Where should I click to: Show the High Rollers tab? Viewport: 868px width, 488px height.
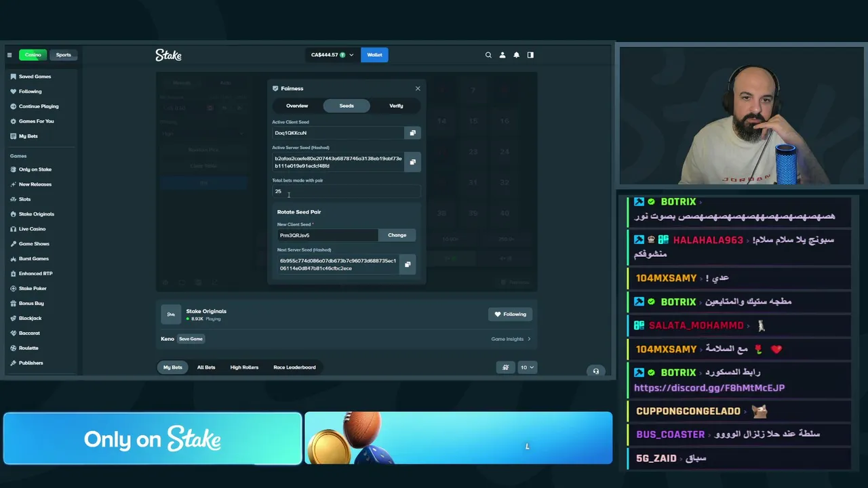pyautogui.click(x=244, y=367)
